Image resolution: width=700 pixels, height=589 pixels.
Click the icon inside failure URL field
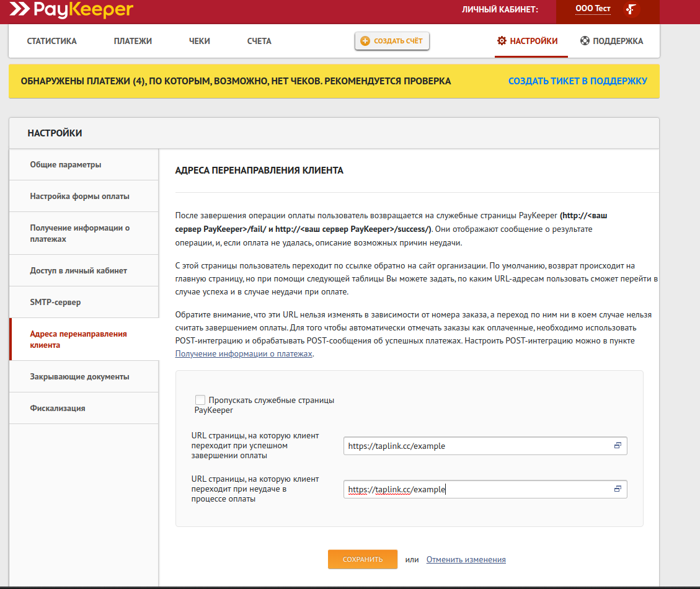618,489
